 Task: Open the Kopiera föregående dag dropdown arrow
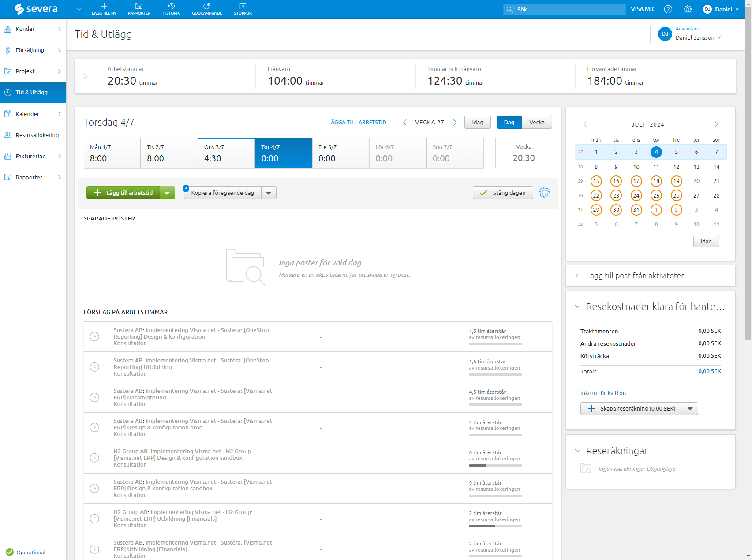(x=269, y=193)
